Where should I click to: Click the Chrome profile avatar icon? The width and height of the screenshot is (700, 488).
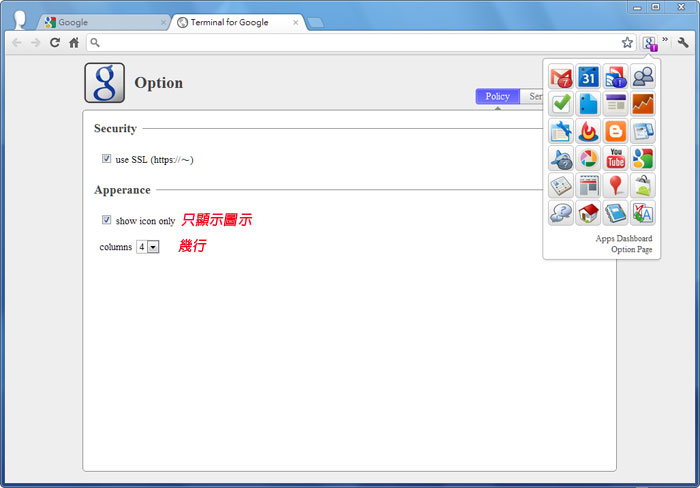click(20, 20)
